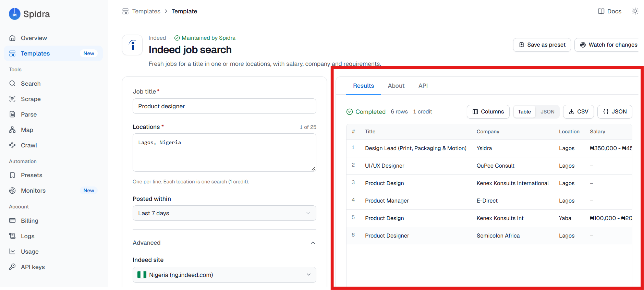Switch to the API tab
Screen dimensions: 644x290
(423, 86)
